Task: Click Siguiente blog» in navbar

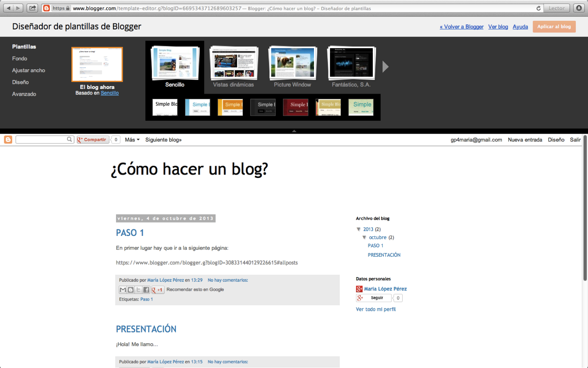Action: [x=163, y=140]
